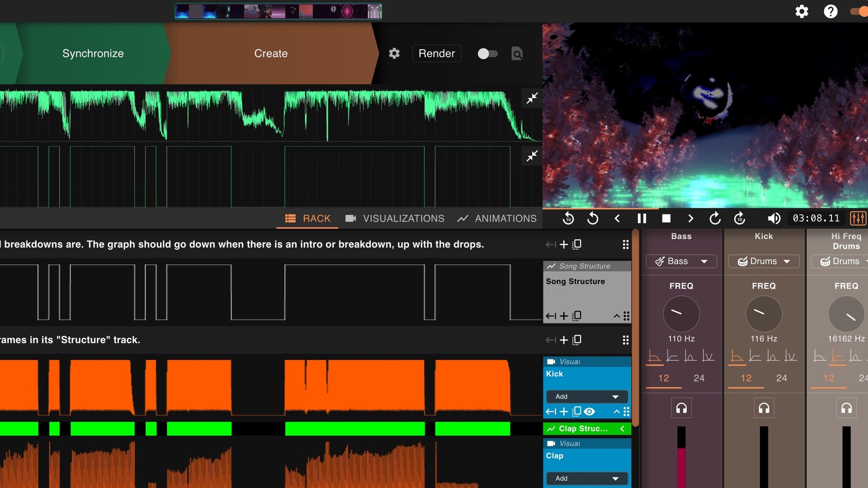This screenshot has width=868, height=488.
Task: Expand the Clap Struc... module arrow
Action: coord(623,428)
